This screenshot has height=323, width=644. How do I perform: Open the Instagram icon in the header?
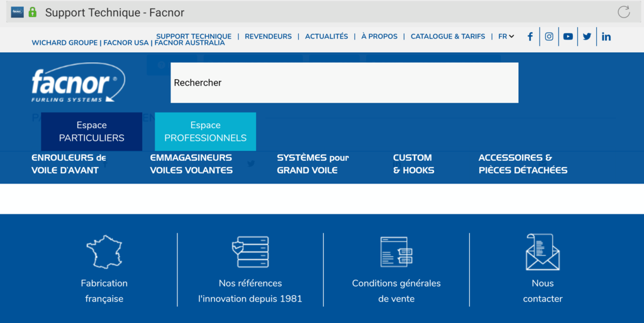(x=549, y=36)
